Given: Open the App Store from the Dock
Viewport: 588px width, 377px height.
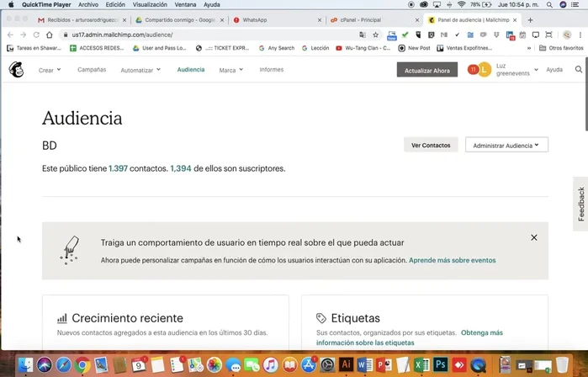Looking at the screenshot, I should 309,364.
